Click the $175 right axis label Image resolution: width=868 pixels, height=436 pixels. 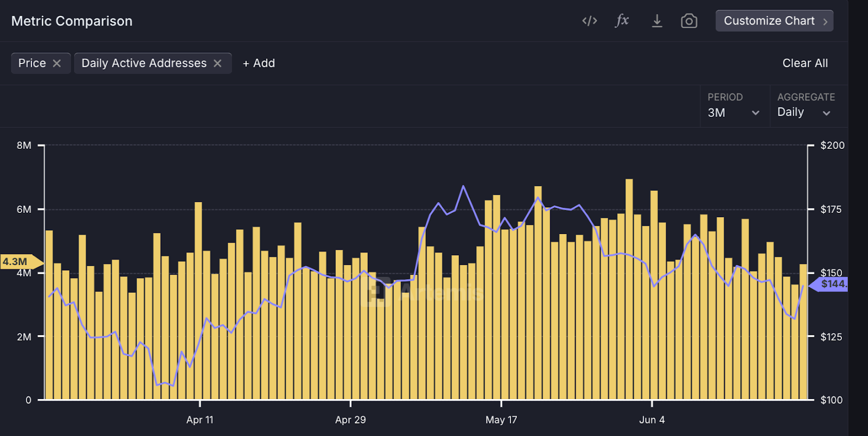pos(831,210)
